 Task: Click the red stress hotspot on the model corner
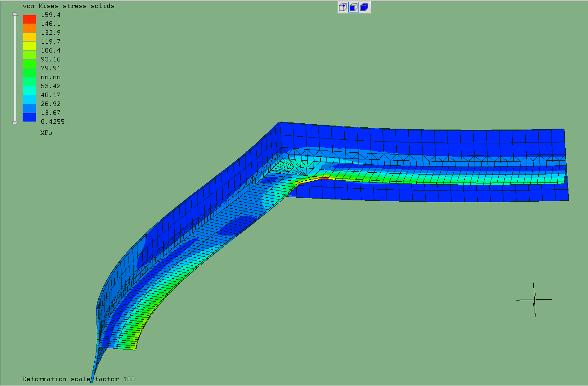coord(325,178)
